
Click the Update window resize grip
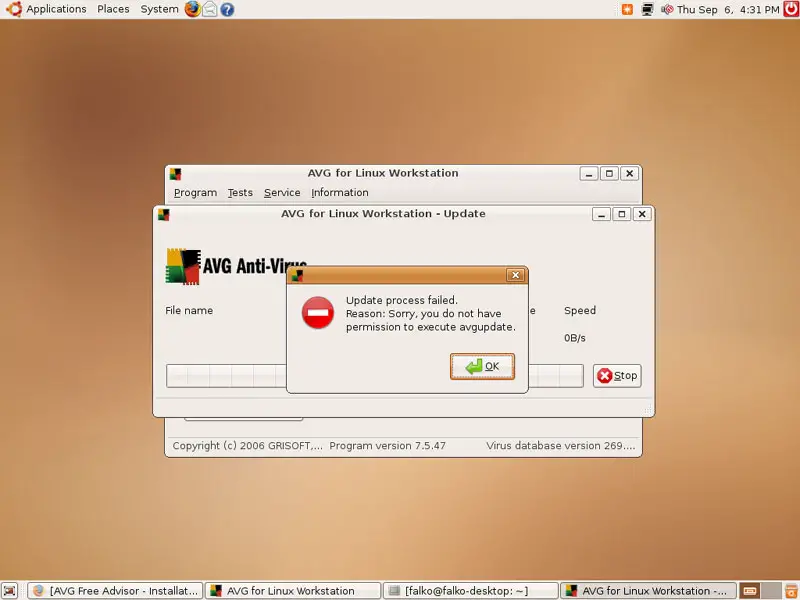tap(648, 410)
